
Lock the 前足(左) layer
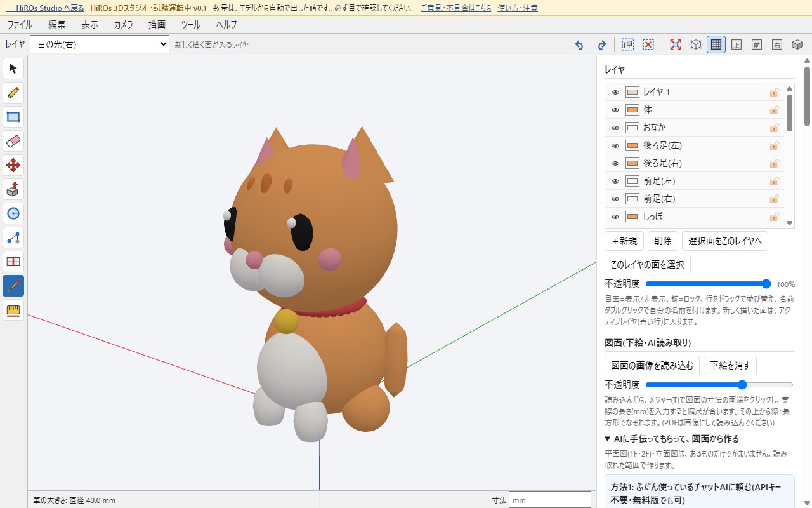(x=774, y=181)
